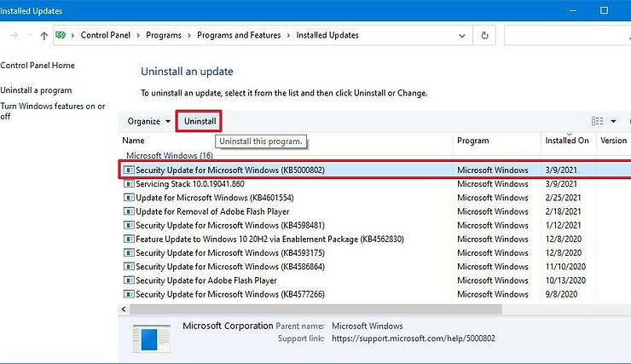Click the Up arrow navigation icon
Image resolution: width=631 pixels, height=364 pixels.
click(43, 36)
